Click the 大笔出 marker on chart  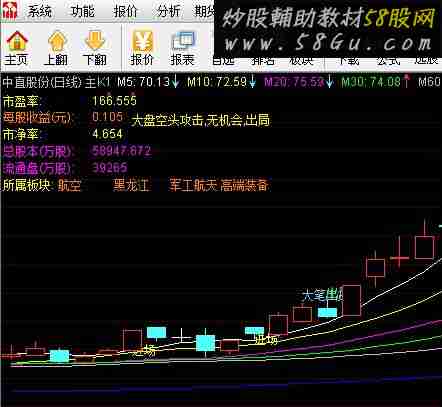click(322, 296)
